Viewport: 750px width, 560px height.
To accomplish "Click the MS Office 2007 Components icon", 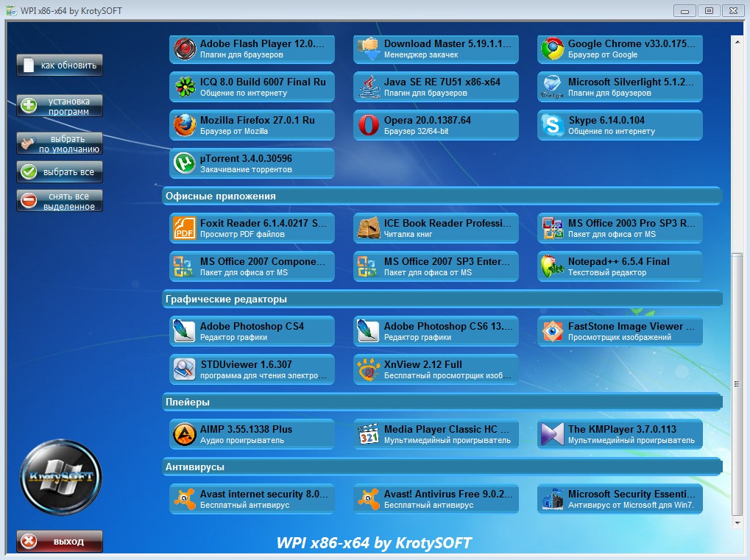I will coord(184,266).
